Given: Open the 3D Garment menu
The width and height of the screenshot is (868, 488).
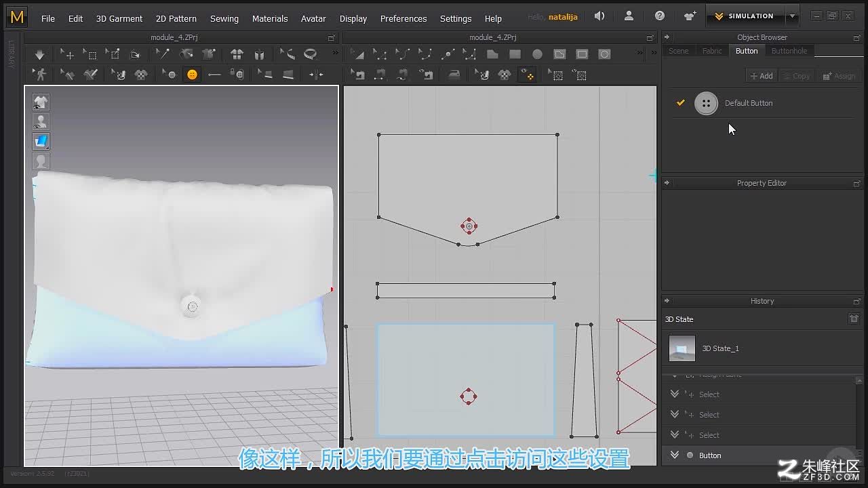Looking at the screenshot, I should (x=119, y=18).
